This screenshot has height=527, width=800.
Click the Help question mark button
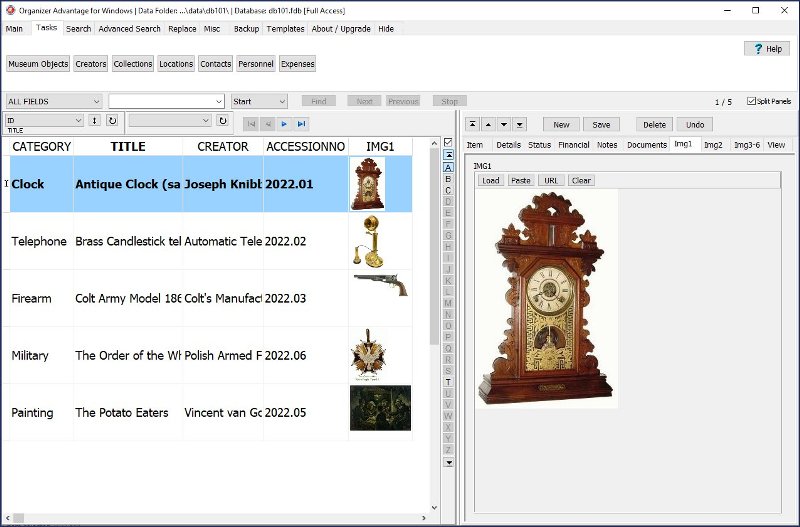tap(767, 48)
